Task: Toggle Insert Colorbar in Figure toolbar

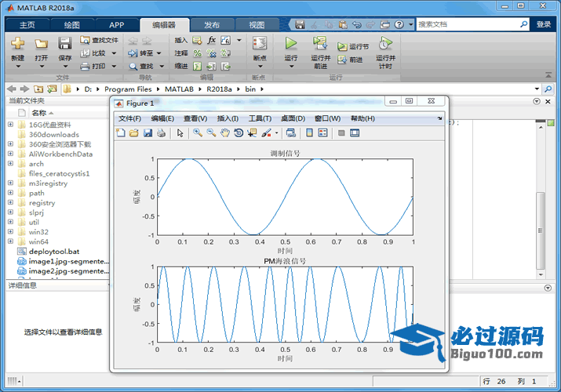Action: coord(309,133)
